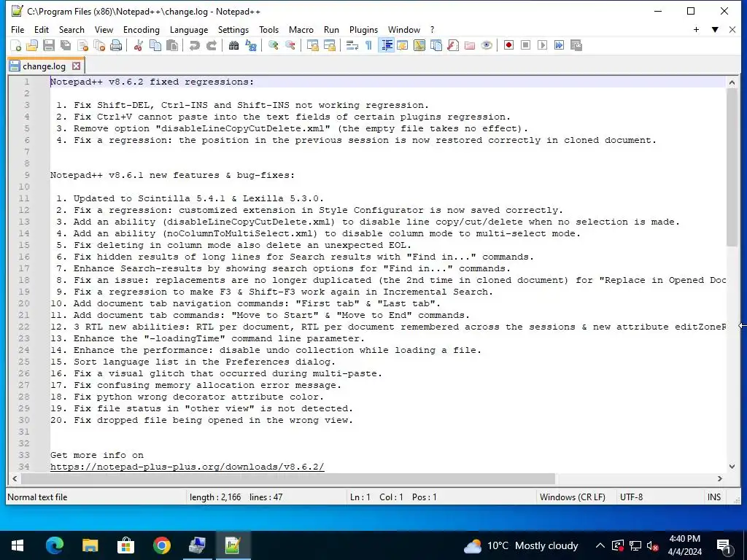Screen dimensions: 747x560
Task: Close change.log tab via red X
Action: tap(76, 66)
